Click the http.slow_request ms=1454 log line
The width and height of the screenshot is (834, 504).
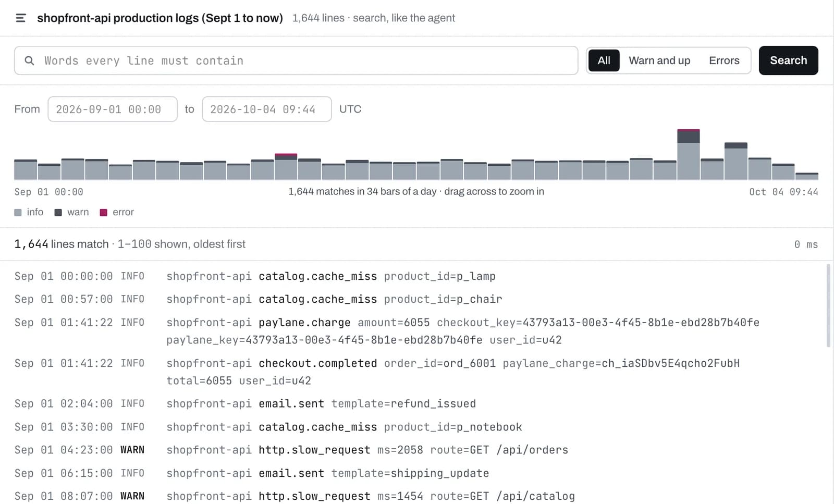(416, 496)
